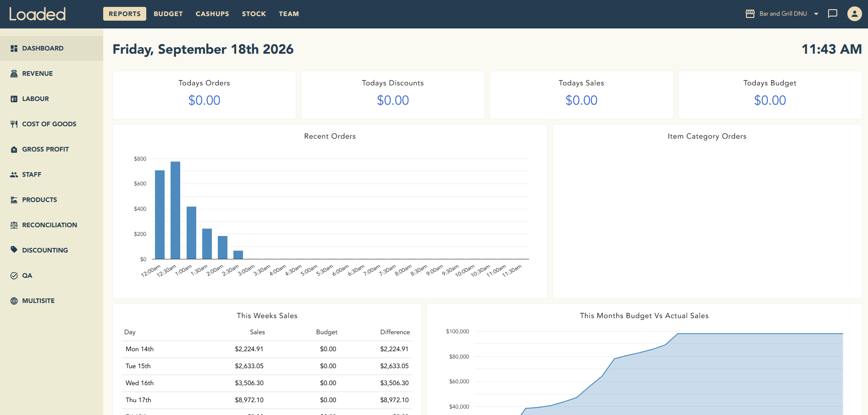This screenshot has width=868, height=415.
Task: Expand the Bar and Grill DNU dropdown arrow
Action: (816, 14)
